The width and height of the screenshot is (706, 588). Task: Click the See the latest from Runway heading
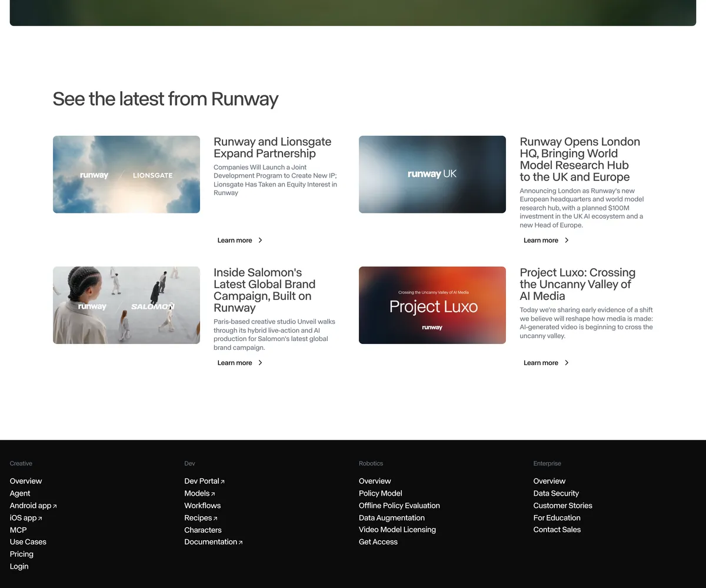tap(165, 99)
